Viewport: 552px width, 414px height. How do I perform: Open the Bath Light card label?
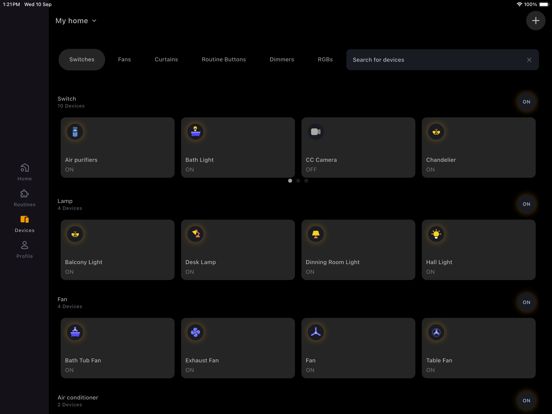(x=199, y=160)
